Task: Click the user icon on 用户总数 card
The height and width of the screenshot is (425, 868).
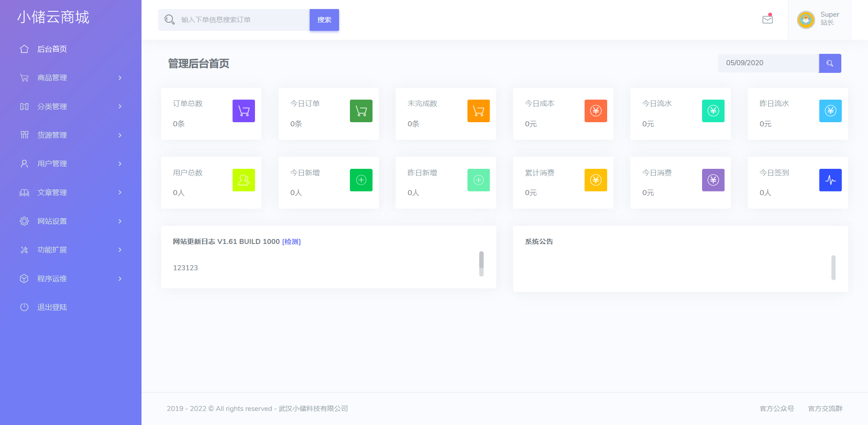Action: coord(244,180)
